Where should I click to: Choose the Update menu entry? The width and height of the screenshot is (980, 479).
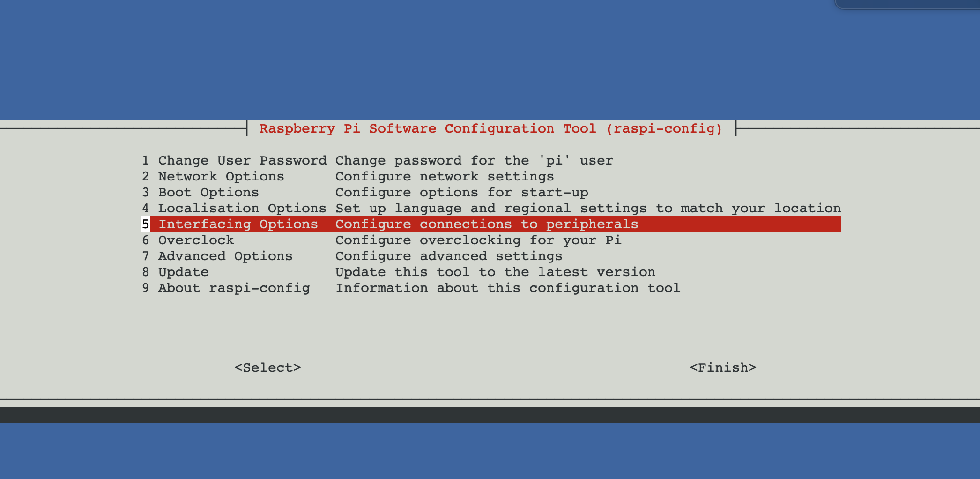pyautogui.click(x=183, y=272)
